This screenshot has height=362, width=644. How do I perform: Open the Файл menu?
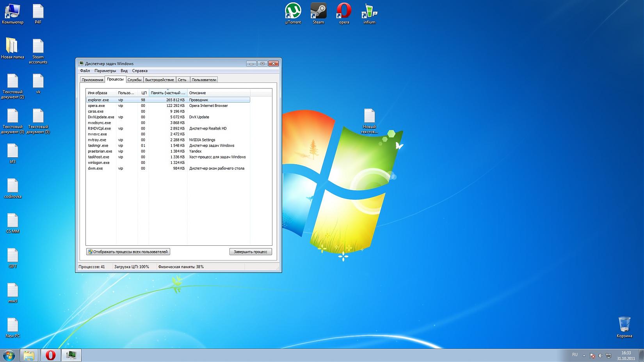coord(85,71)
